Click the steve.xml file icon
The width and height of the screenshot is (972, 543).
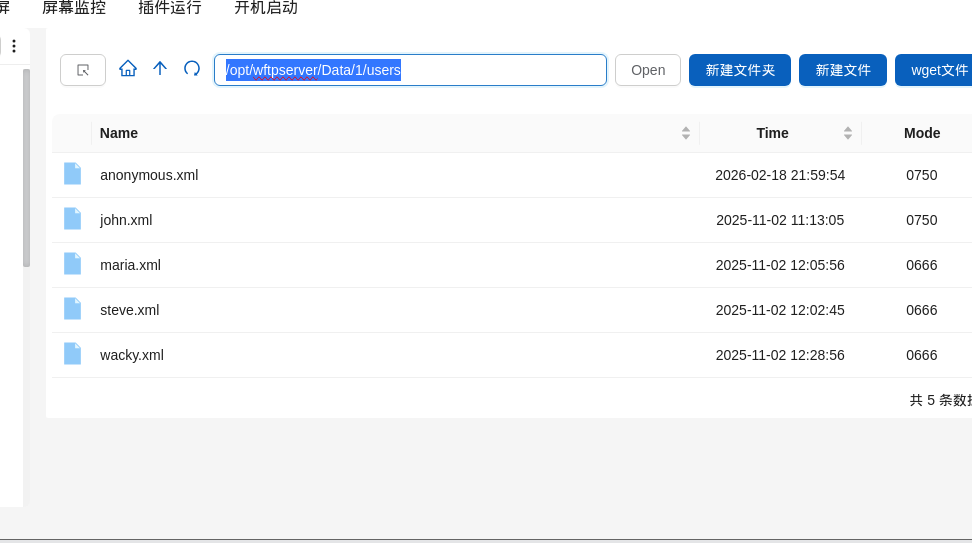coord(72,309)
